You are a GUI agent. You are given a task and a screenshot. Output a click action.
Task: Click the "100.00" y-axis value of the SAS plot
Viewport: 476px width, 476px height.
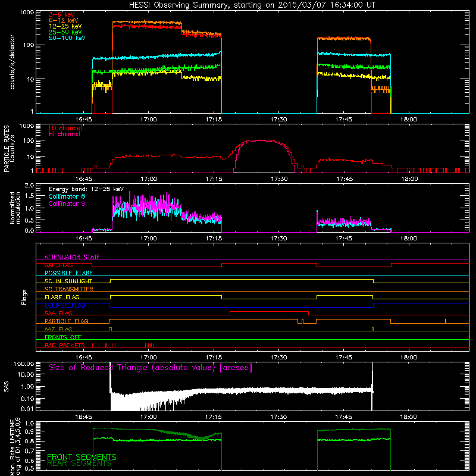point(24,364)
